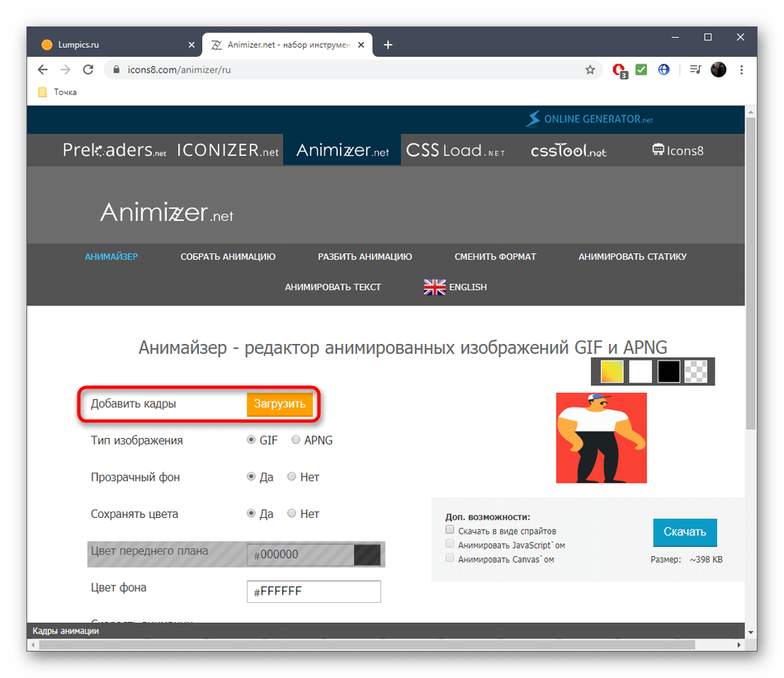Check Скачать в виде спрайтов
This screenshot has height=678, width=784.
[x=450, y=530]
